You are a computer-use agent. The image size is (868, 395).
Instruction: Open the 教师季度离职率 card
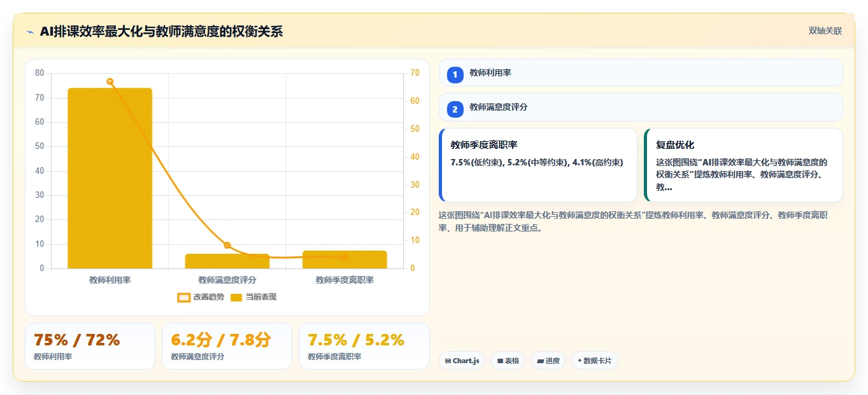[538, 165]
